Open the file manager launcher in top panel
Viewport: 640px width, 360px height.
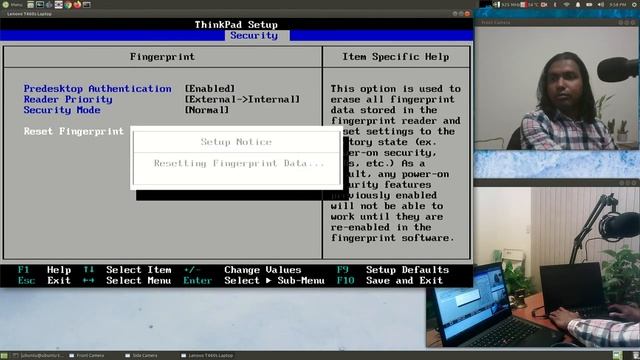(31, 4)
